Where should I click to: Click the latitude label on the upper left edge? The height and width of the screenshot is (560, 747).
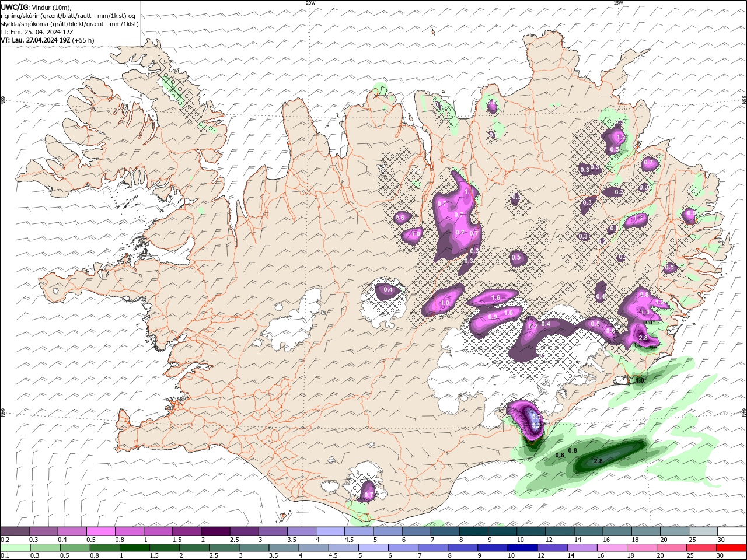3,101
